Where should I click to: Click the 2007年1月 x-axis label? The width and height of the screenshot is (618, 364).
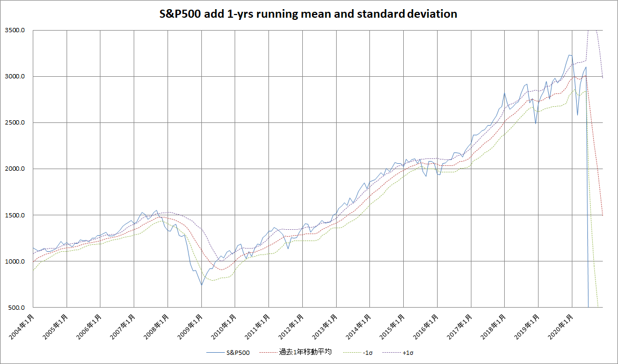(x=122, y=326)
